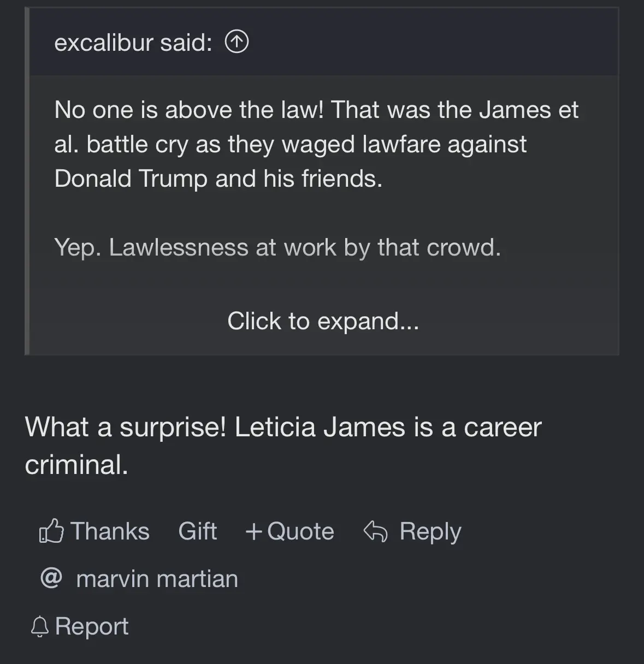This screenshot has width=644, height=664.
Task: Click the word criminal in the post body
Action: [76, 464]
